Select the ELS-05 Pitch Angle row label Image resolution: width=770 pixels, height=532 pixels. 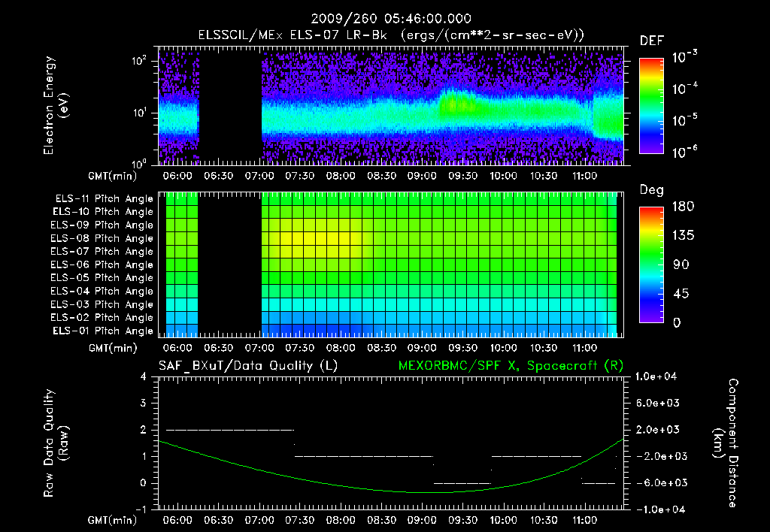[x=102, y=278]
